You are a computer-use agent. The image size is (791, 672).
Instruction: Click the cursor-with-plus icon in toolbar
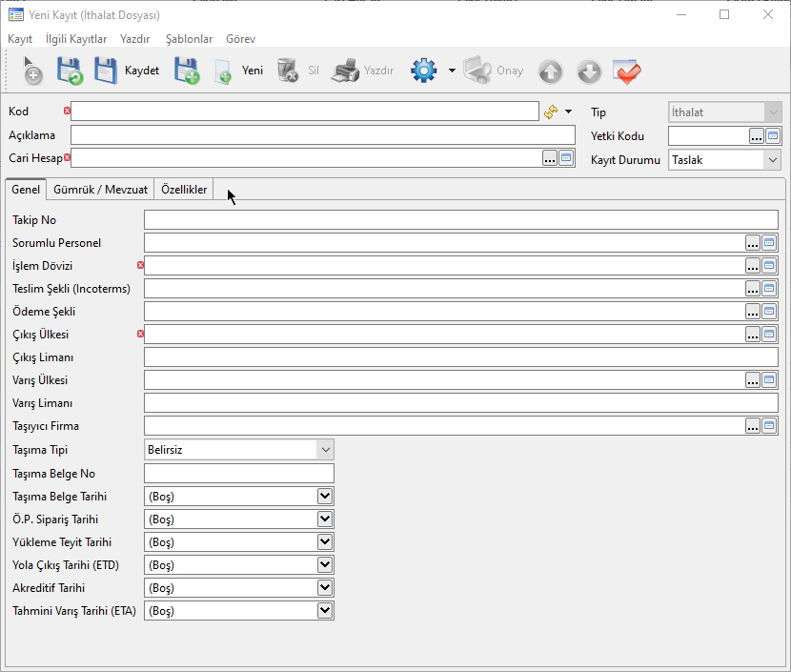[x=32, y=71]
